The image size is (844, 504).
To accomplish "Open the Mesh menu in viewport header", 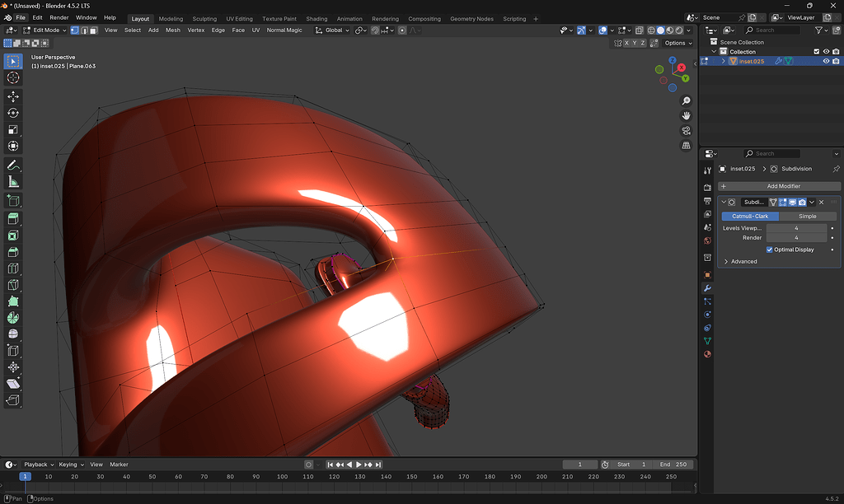I will tap(173, 30).
